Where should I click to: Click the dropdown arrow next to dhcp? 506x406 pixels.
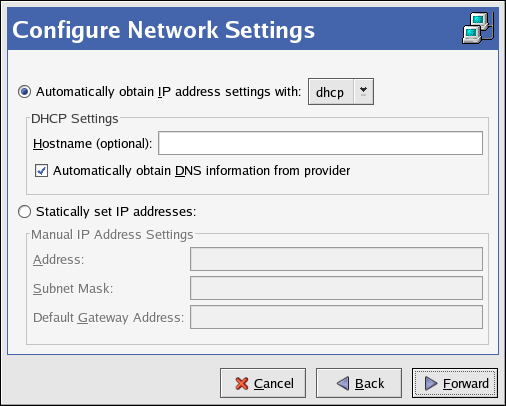point(363,91)
